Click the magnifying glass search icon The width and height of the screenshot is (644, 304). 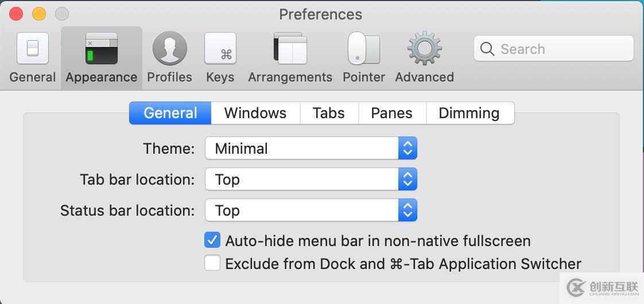pyautogui.click(x=487, y=49)
